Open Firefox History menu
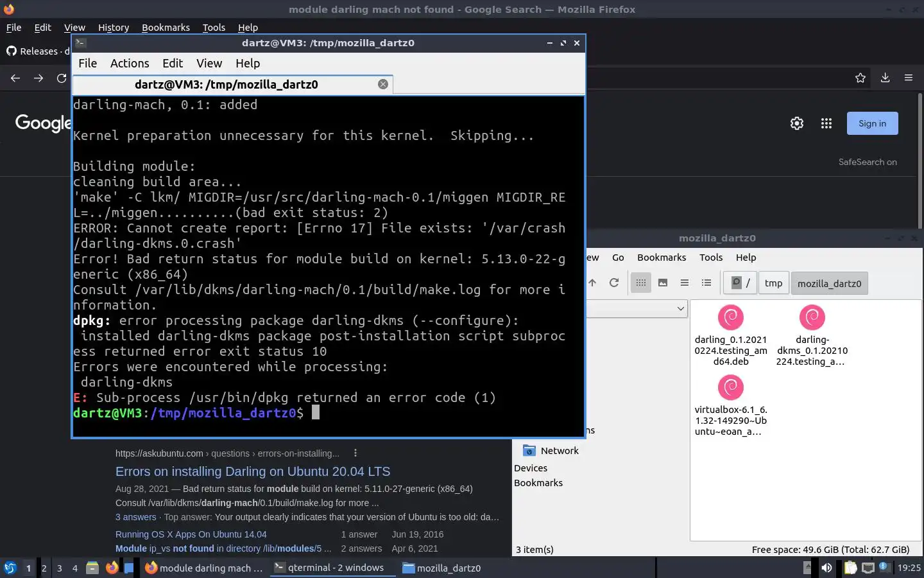 click(x=114, y=28)
